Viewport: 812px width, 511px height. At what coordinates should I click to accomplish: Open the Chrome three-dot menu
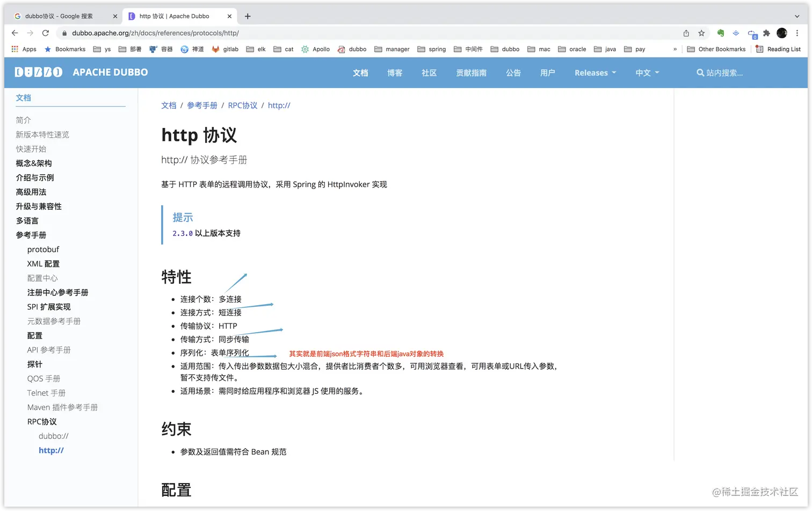pos(798,33)
